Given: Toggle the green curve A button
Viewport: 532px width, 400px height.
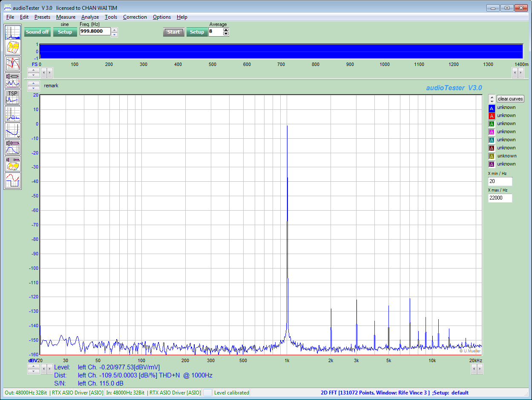Looking at the screenshot, I should pyautogui.click(x=492, y=124).
